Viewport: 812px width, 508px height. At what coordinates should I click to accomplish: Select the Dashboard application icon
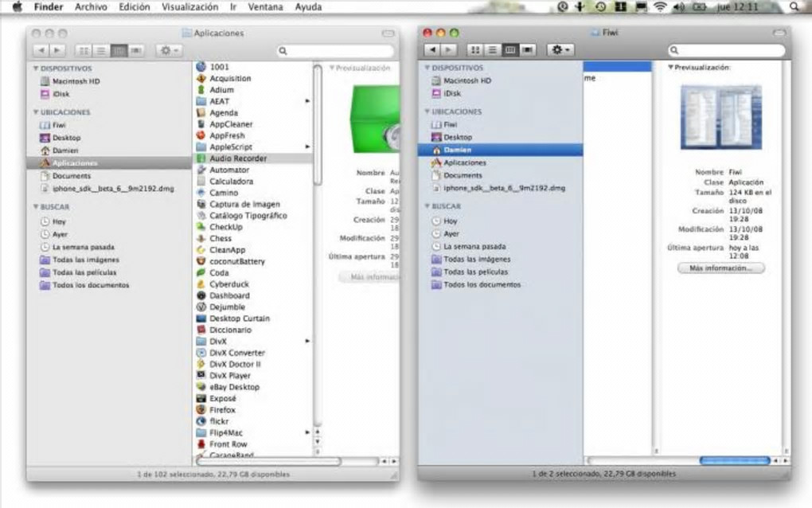[201, 295]
